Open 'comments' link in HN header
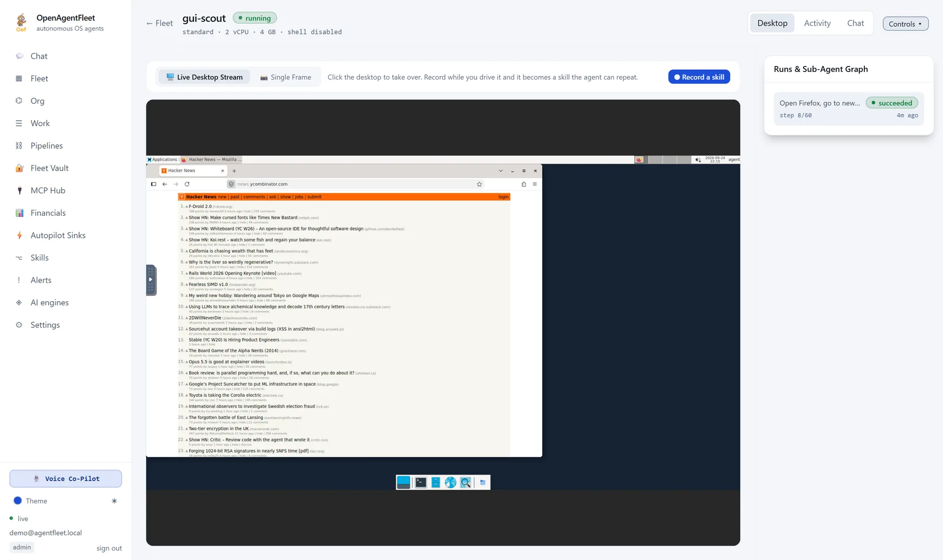The height and width of the screenshot is (560, 943). (x=254, y=197)
